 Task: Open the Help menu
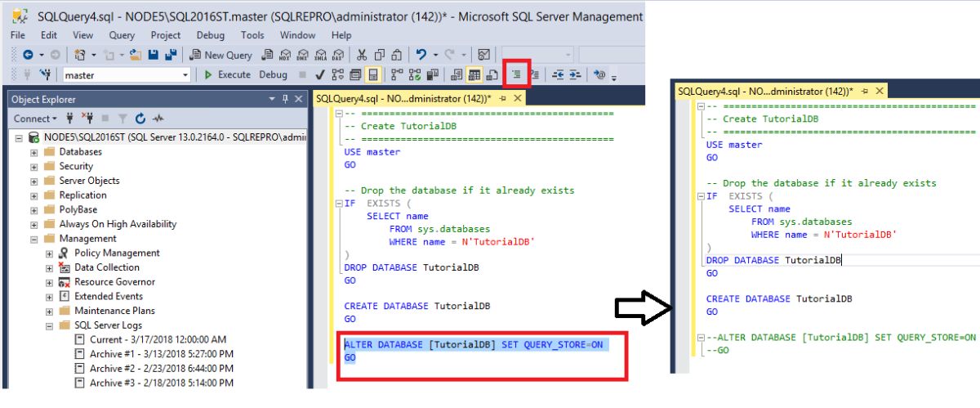[x=341, y=35]
